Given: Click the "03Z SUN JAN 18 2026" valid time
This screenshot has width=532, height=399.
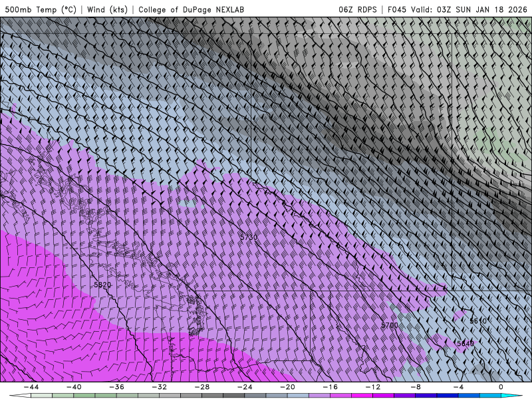Looking at the screenshot, I should [481, 9].
